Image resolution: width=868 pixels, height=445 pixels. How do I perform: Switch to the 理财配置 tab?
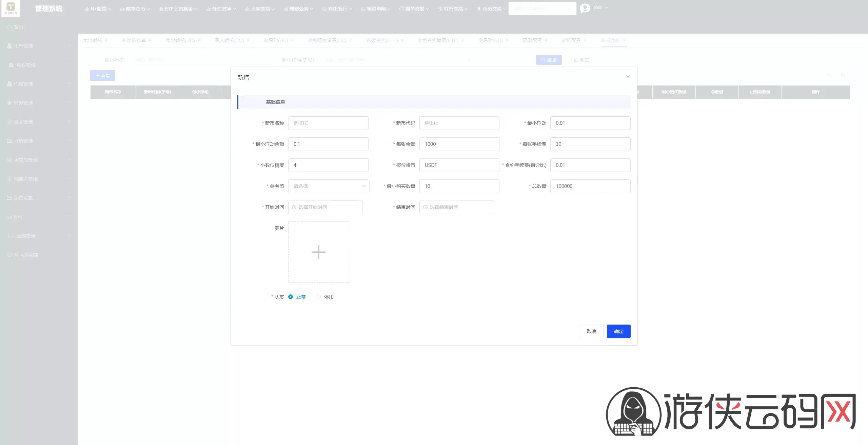(x=532, y=40)
